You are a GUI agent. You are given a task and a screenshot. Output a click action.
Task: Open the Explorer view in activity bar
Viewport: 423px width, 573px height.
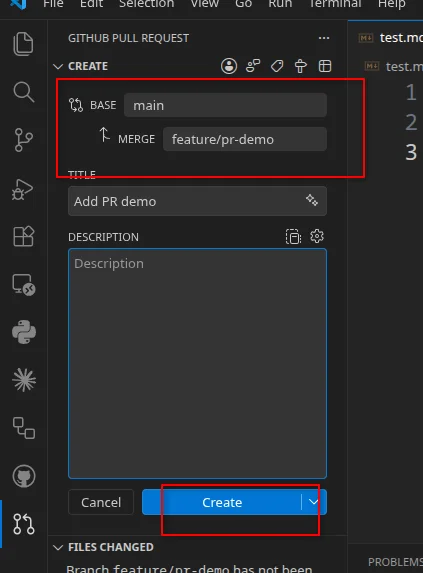(23, 44)
